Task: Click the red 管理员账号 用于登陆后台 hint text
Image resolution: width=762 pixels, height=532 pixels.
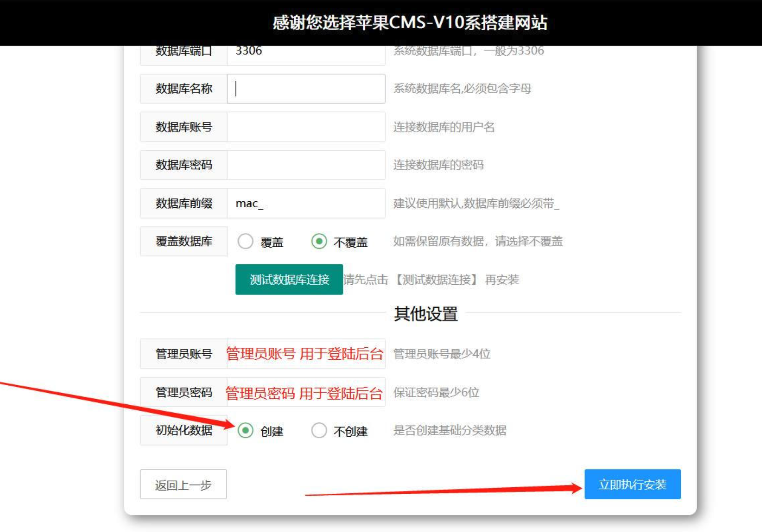Action: pyautogui.click(x=305, y=354)
